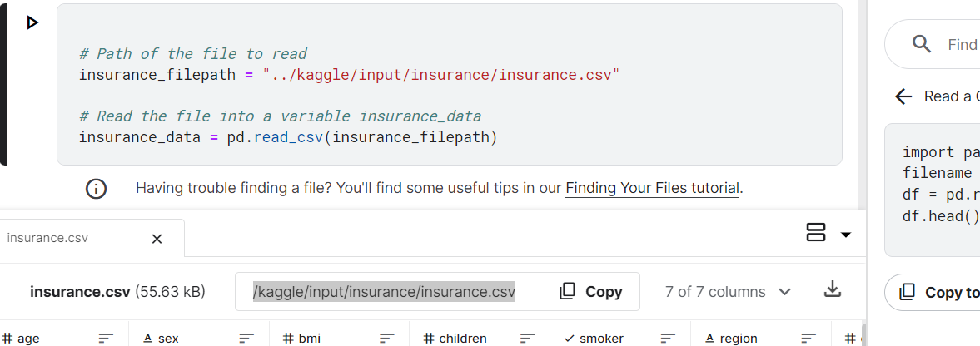This screenshot has width=980, height=346.
Task: Open the sex column sort menu
Action: (x=246, y=338)
